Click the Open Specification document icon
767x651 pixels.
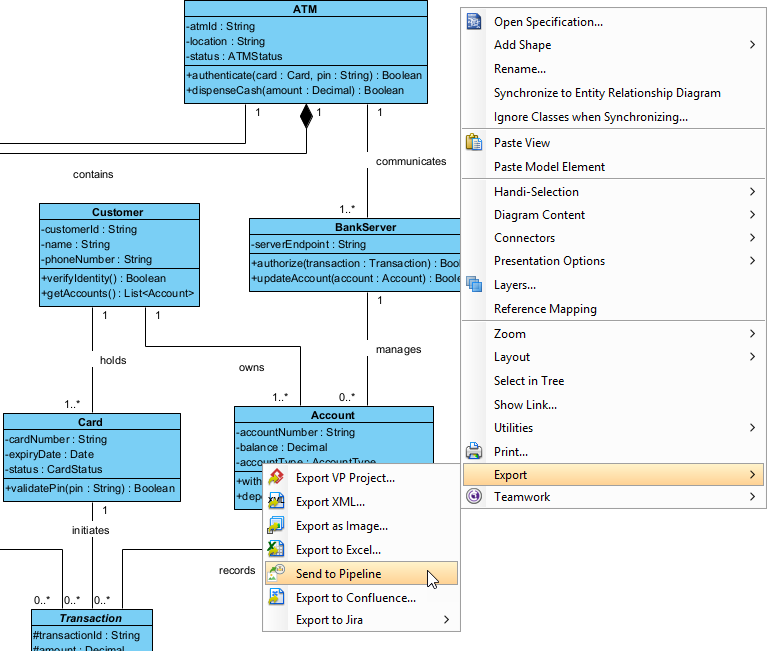coord(474,22)
